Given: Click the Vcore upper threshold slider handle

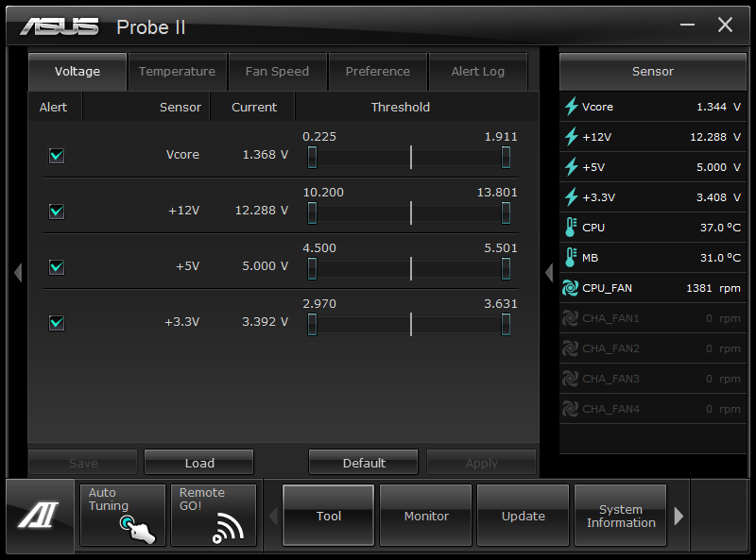Looking at the screenshot, I should coord(507,157).
